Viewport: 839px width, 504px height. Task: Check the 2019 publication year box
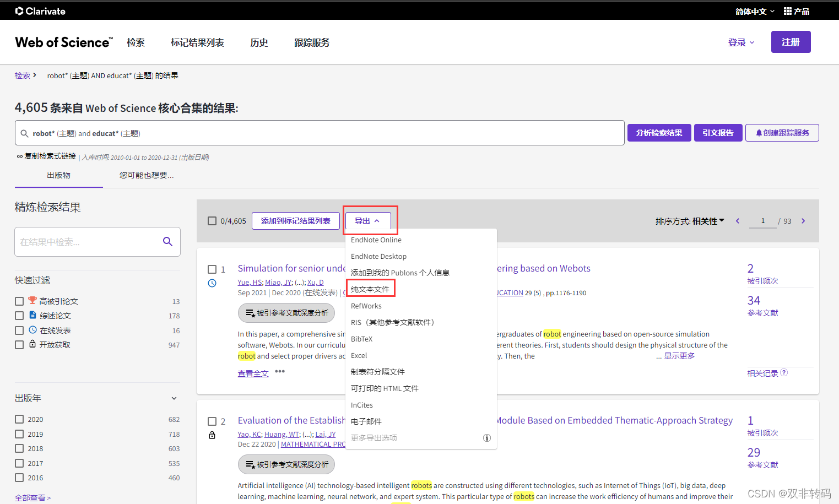(x=19, y=434)
